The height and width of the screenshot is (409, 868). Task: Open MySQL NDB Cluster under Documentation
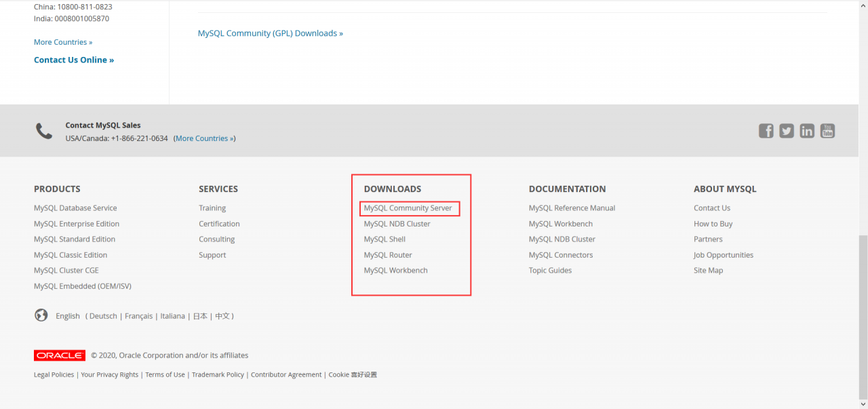click(562, 239)
